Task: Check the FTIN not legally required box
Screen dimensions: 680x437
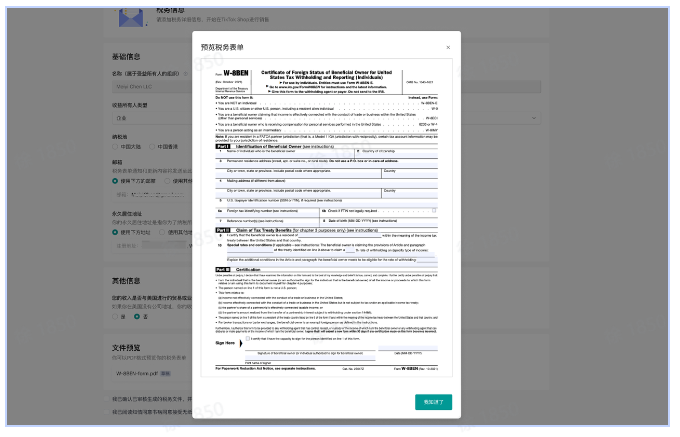Action: coord(434,210)
